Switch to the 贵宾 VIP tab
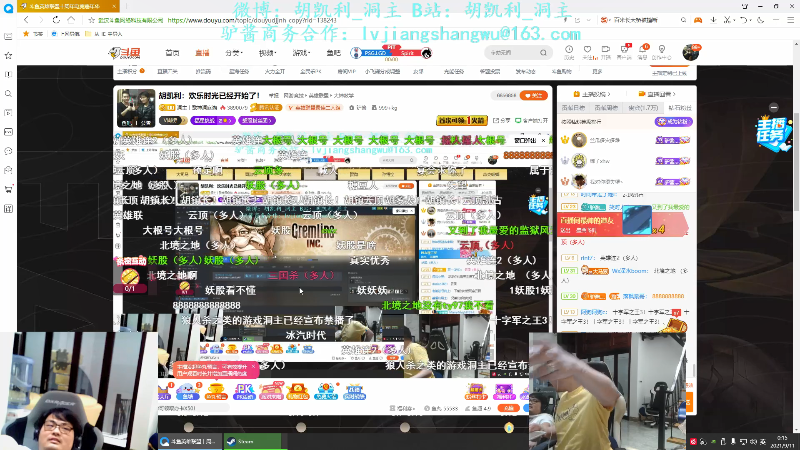 coord(643,108)
